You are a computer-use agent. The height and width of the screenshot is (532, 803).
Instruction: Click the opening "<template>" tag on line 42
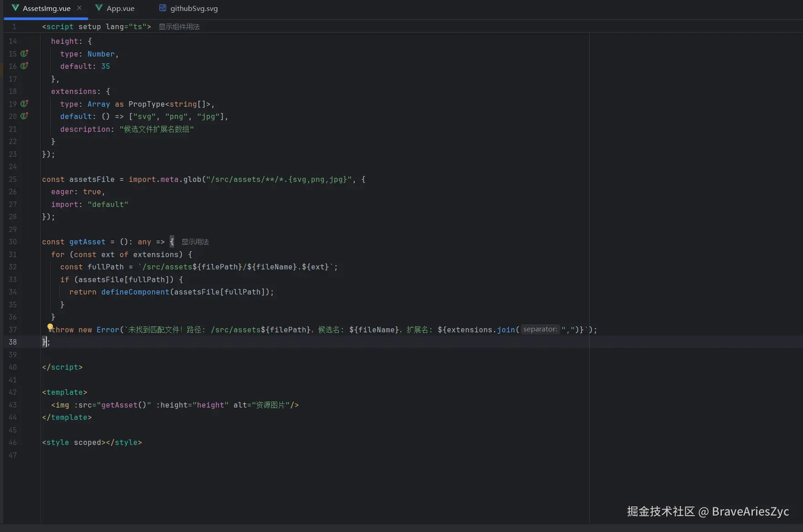[x=65, y=393]
